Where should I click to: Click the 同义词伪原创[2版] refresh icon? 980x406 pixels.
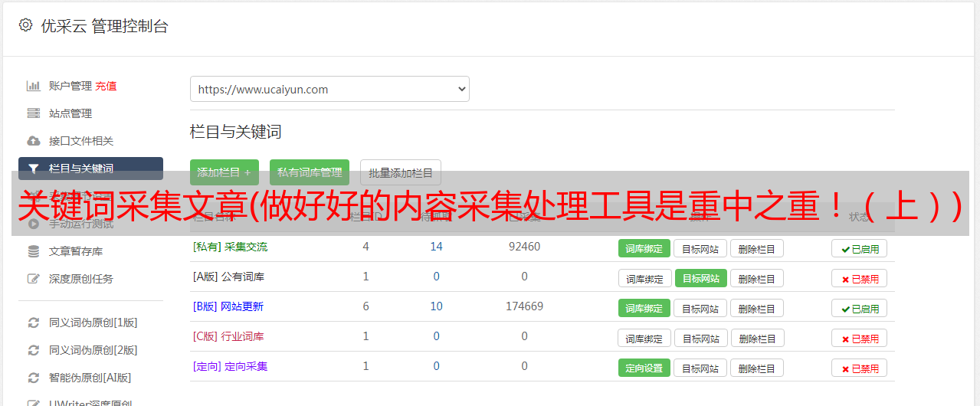coord(33,350)
